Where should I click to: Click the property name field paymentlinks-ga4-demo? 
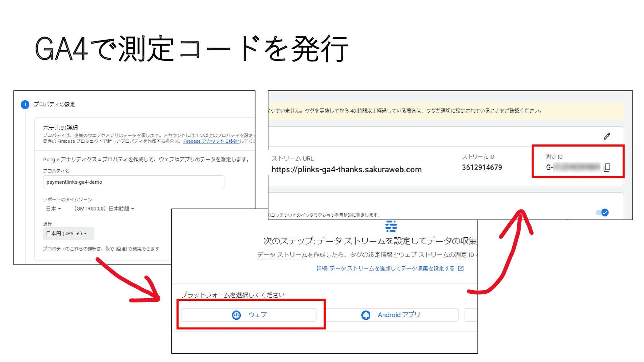133,182
